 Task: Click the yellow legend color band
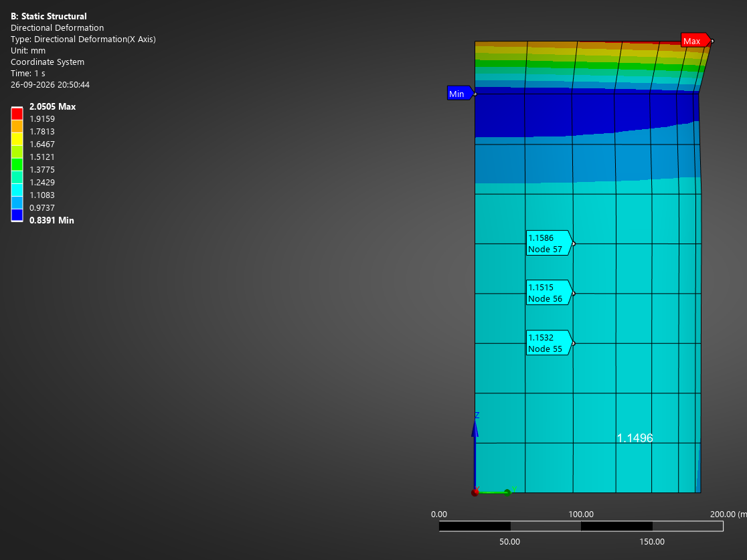tap(17, 138)
